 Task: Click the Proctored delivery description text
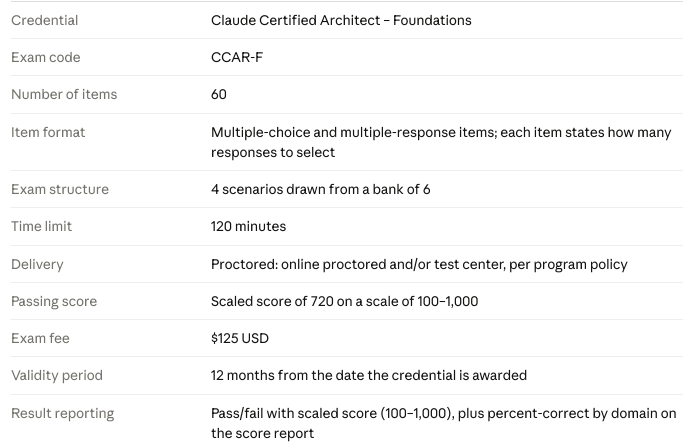(x=419, y=265)
